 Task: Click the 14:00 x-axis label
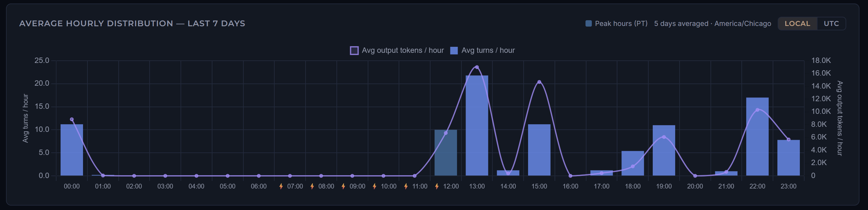tap(508, 186)
